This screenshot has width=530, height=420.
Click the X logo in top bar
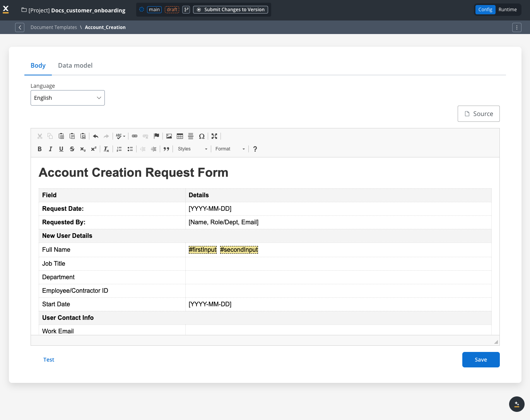pyautogui.click(x=6, y=10)
